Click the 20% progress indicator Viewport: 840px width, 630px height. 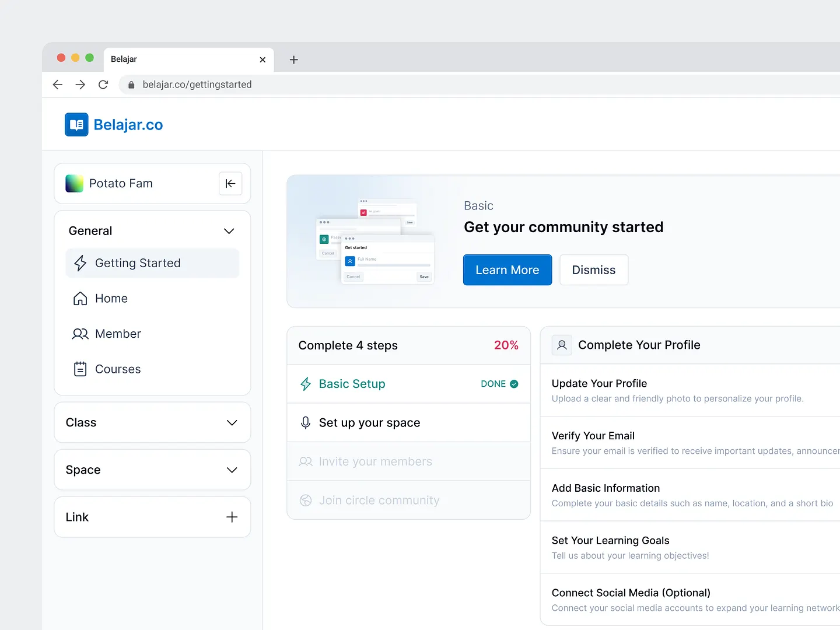[x=506, y=345]
